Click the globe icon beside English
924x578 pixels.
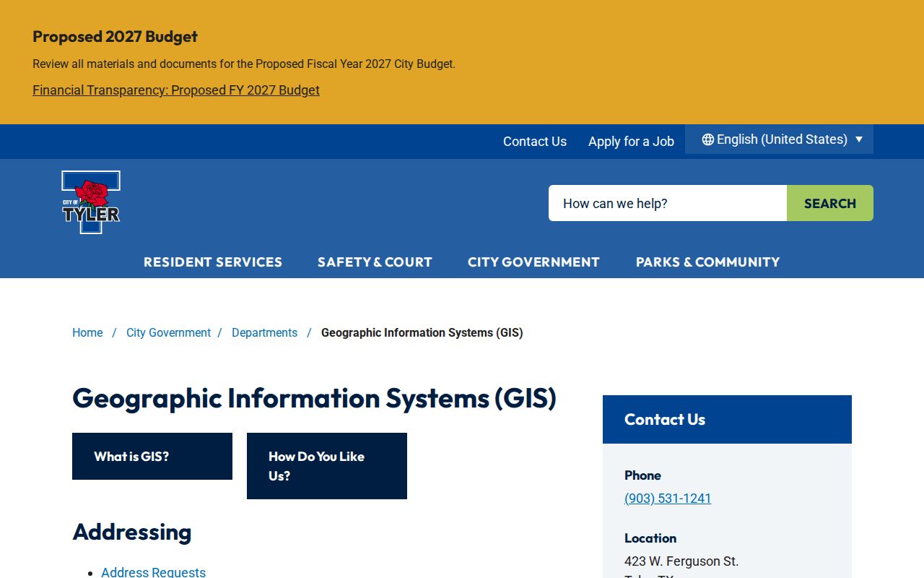708,139
